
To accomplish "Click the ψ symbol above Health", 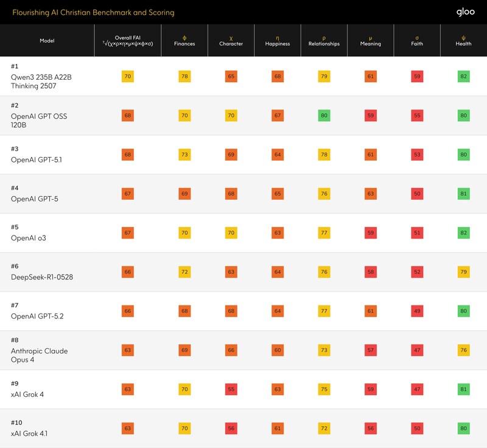I will tap(463, 37).
